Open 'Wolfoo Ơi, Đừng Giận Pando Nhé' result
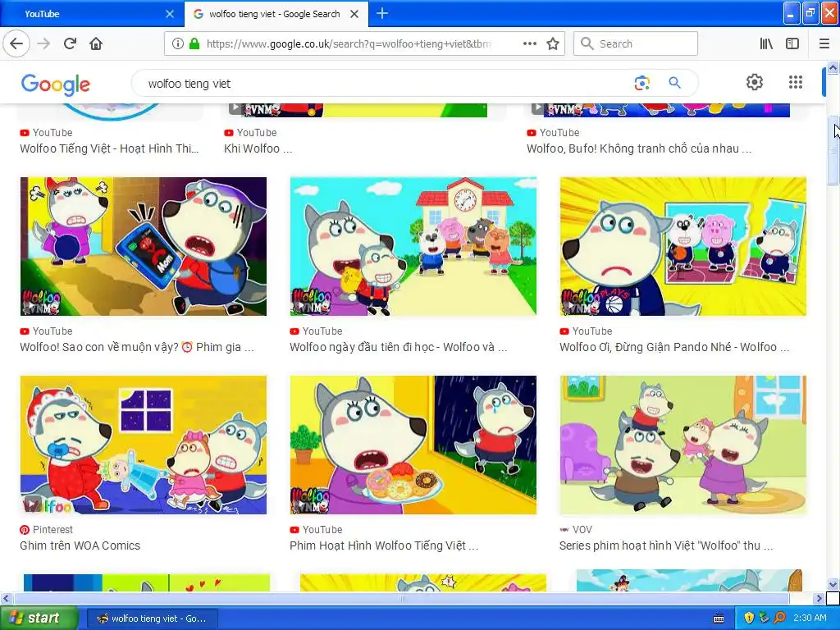This screenshot has width=840, height=630. pos(674,347)
